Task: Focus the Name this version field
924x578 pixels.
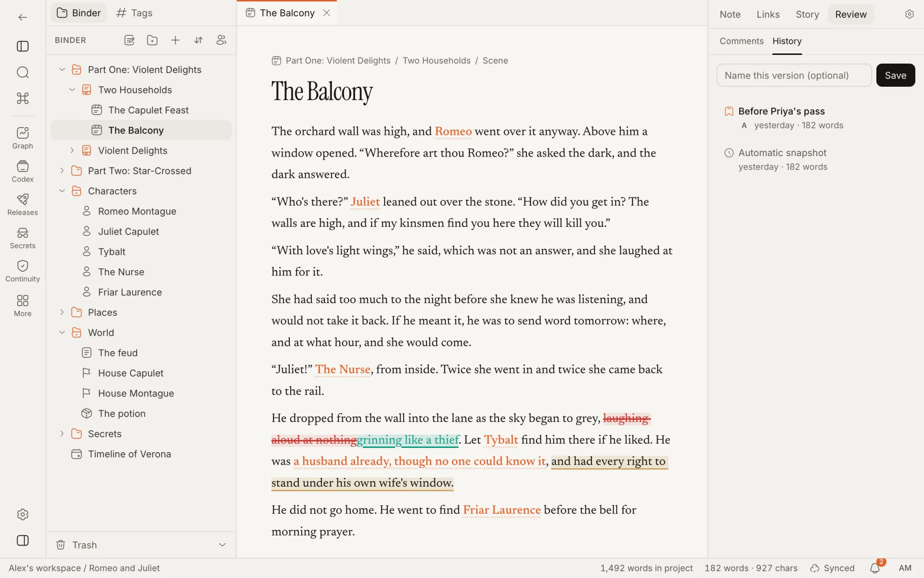Action: point(794,75)
